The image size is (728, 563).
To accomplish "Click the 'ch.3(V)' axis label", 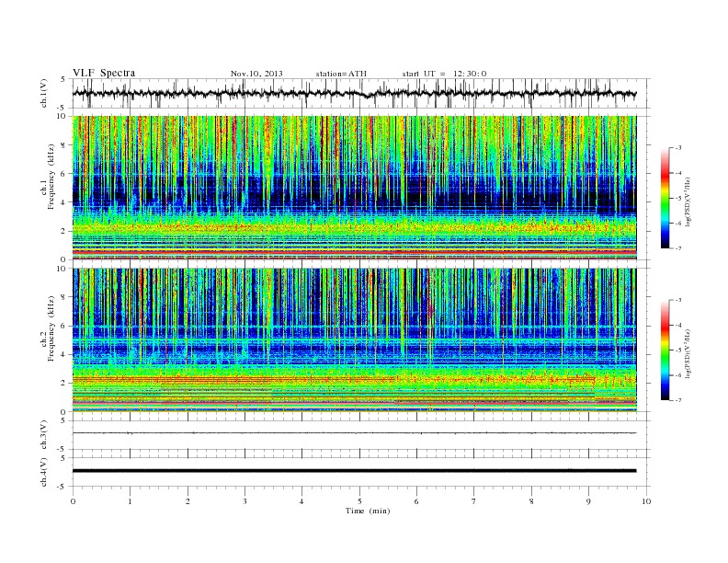I will click(x=44, y=436).
